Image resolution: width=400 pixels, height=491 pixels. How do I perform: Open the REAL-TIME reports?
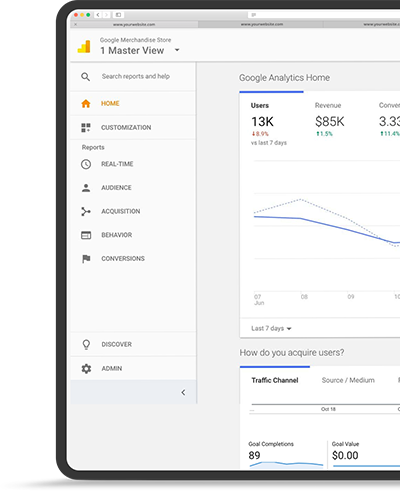117,164
